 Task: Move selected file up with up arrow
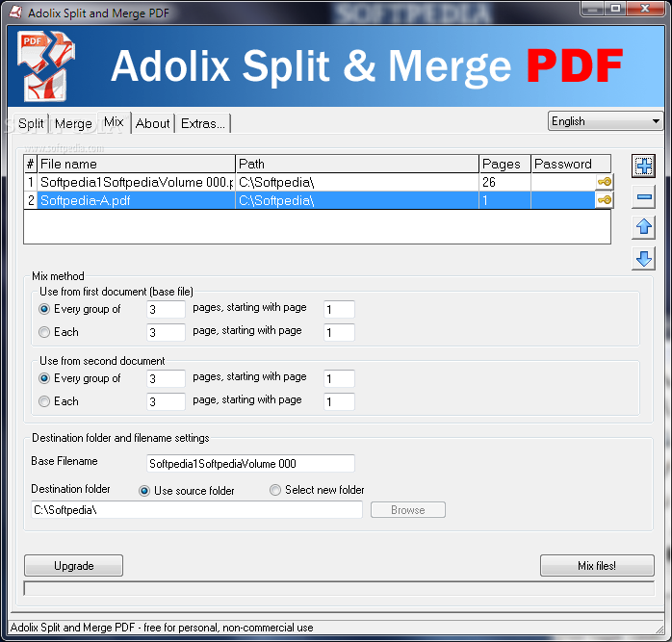click(643, 227)
